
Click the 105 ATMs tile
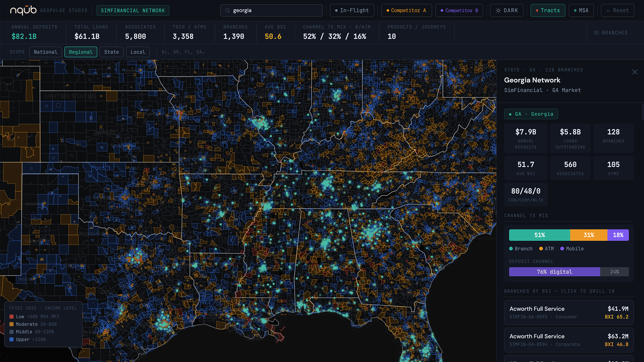coord(613,168)
